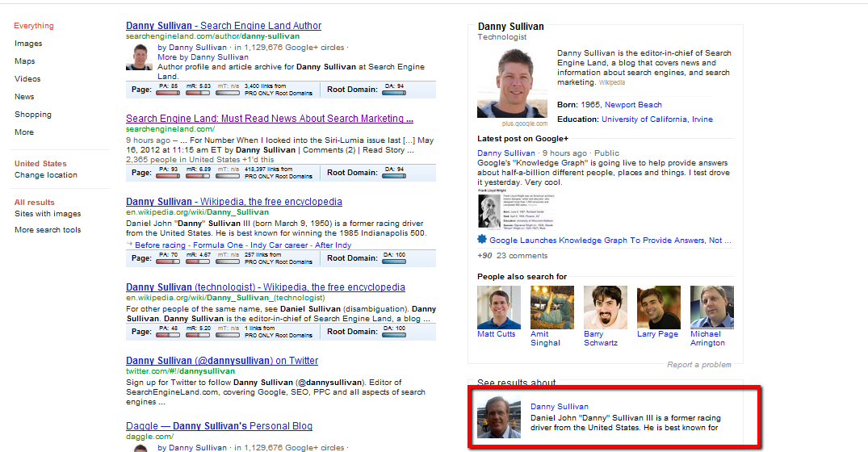Open Amit Singhal name link

[545, 338]
